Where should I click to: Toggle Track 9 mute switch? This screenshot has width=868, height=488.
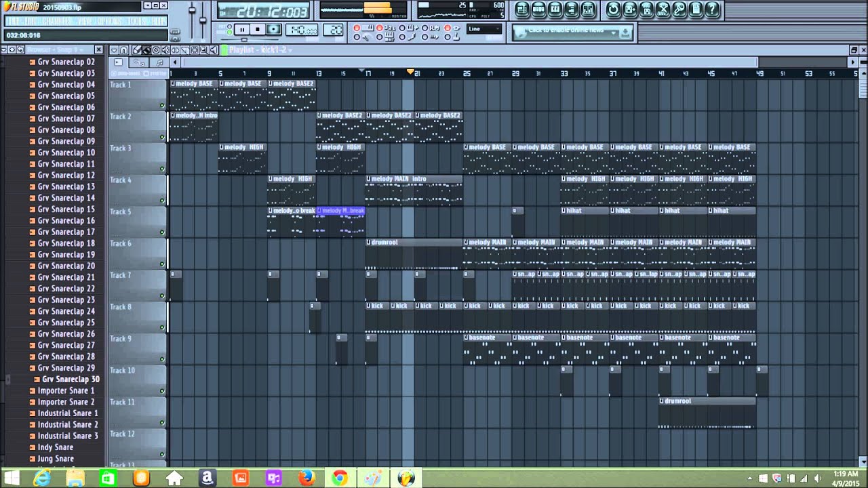pos(162,359)
